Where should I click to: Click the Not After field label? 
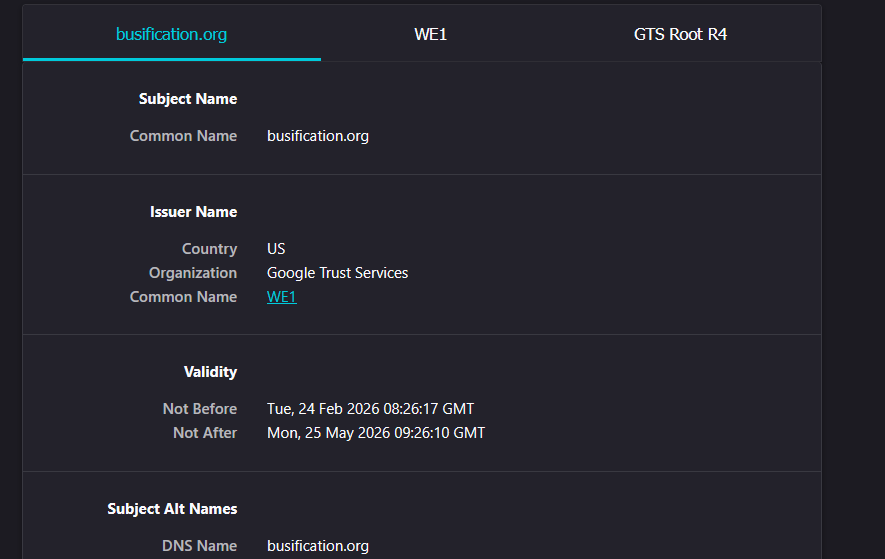tap(205, 433)
